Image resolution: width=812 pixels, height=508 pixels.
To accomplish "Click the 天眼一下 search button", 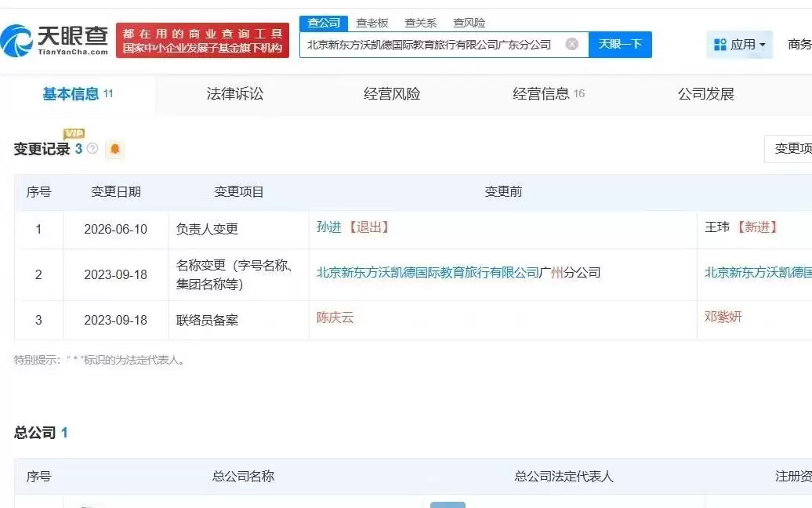I will click(x=621, y=44).
